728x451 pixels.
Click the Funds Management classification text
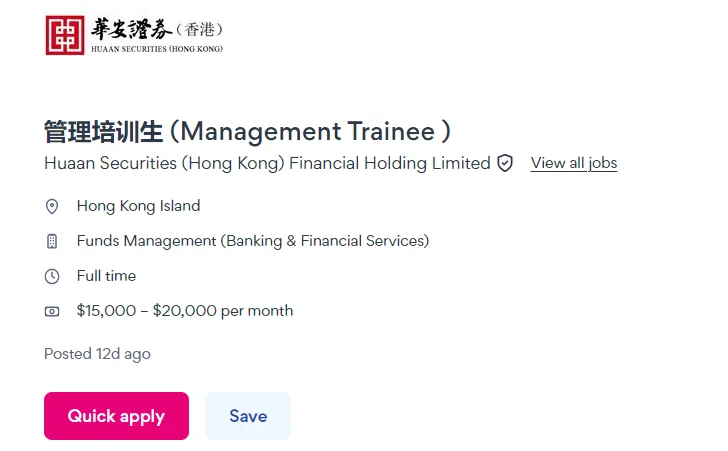[x=146, y=241]
